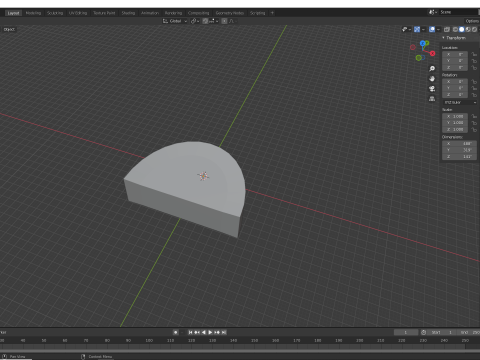Toggle lock on Rotation Z

474,95
